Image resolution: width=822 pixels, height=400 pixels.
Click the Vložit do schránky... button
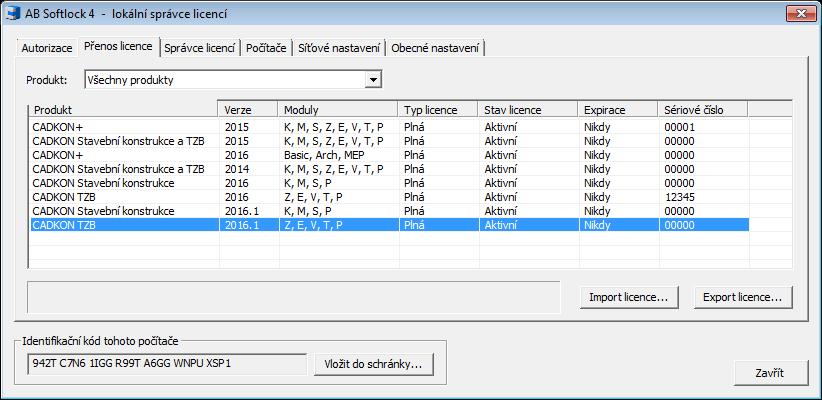(374, 364)
